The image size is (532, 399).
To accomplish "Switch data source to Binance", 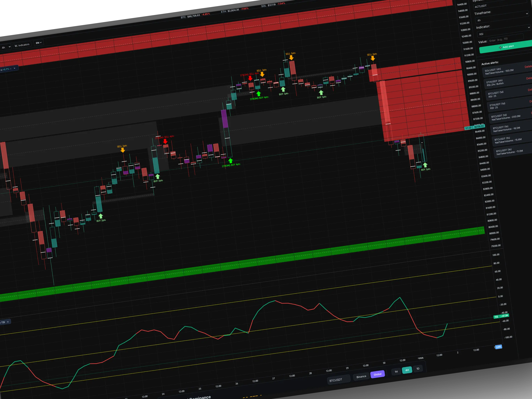I will (361, 377).
